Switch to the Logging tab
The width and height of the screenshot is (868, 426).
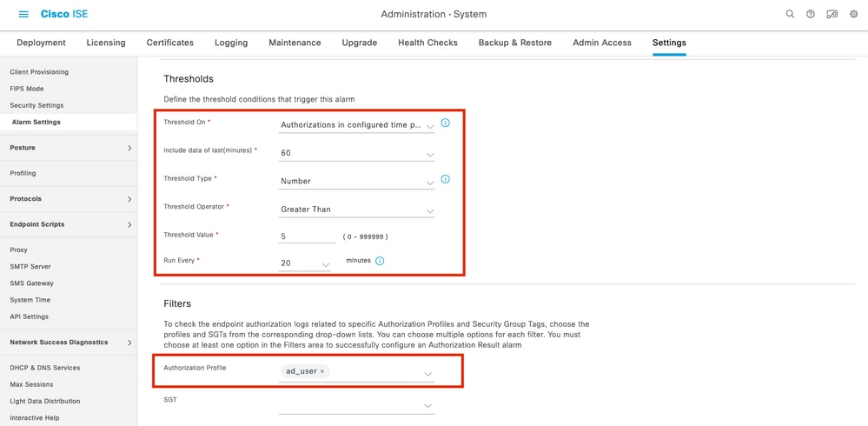point(231,43)
